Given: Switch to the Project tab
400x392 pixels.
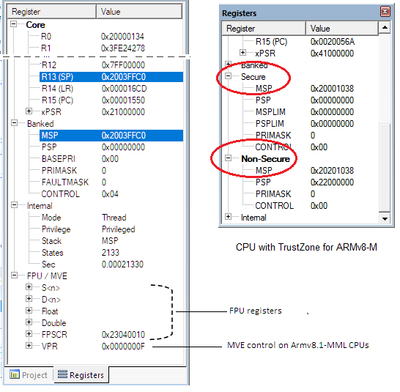Looking at the screenshot, I should pyautogui.click(x=29, y=375).
